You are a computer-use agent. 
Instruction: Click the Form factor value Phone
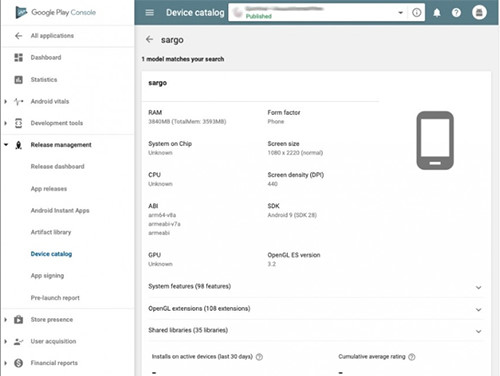point(276,122)
